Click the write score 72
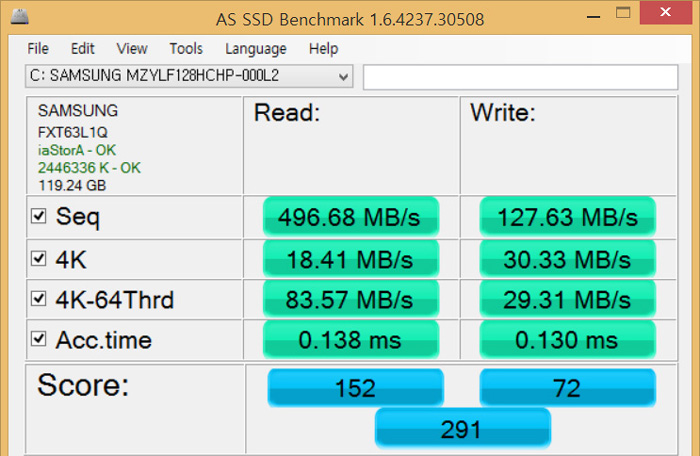Viewport: 700px width, 456px height. point(567,388)
